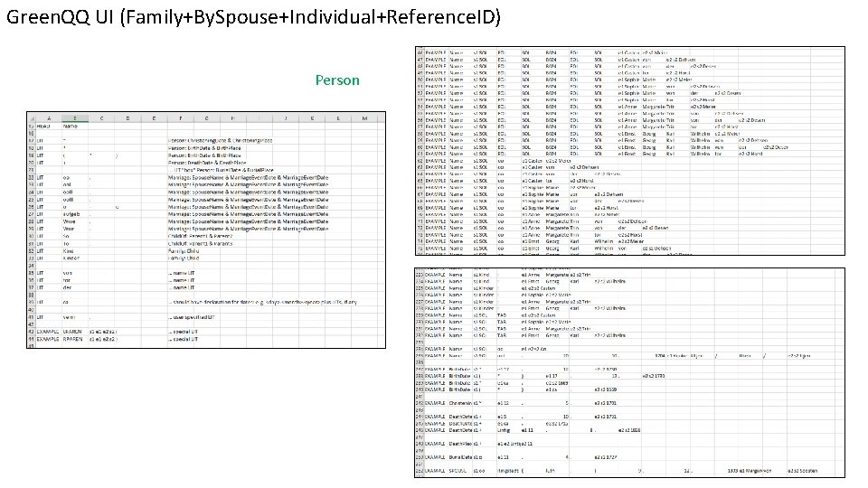Select row 22 header in Person sheet
Screen dimensions: 868x488
tap(32, 178)
